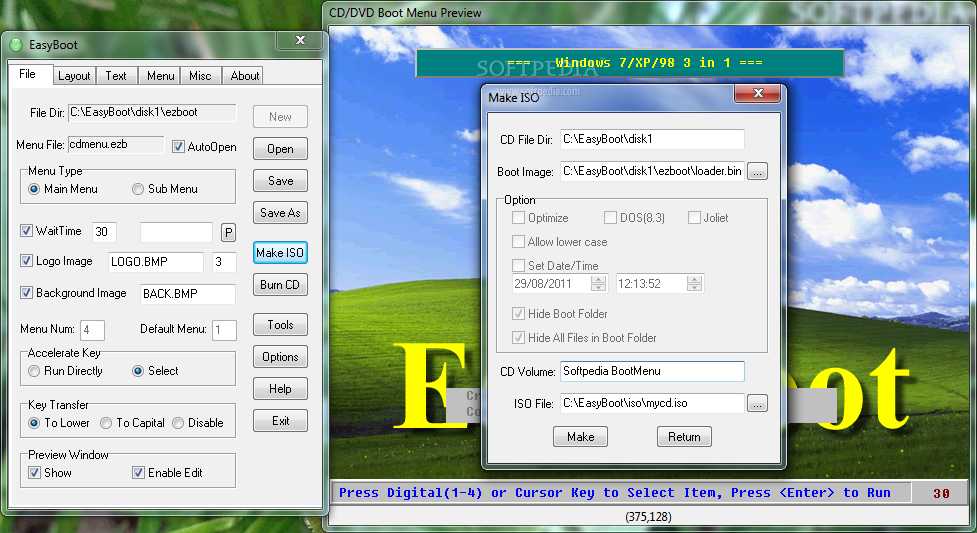Open the Layout tab
The width and height of the screenshot is (977, 533).
pyautogui.click(x=74, y=76)
